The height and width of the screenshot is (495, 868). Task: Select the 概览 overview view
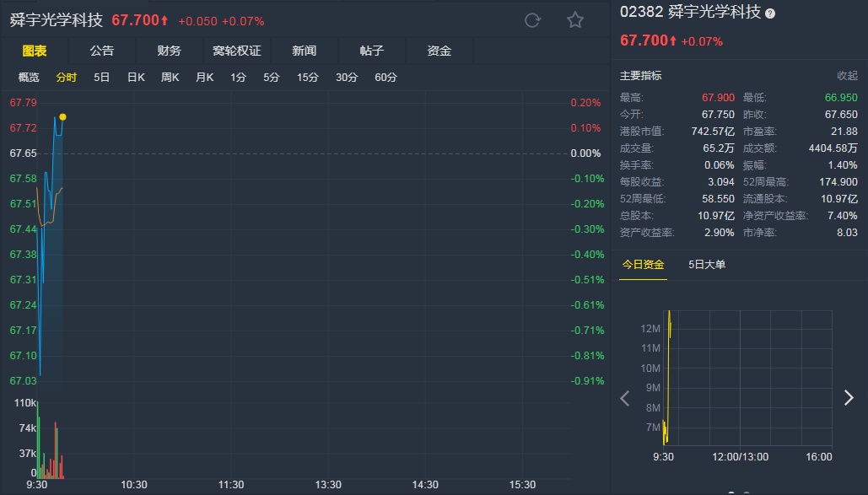coord(29,78)
